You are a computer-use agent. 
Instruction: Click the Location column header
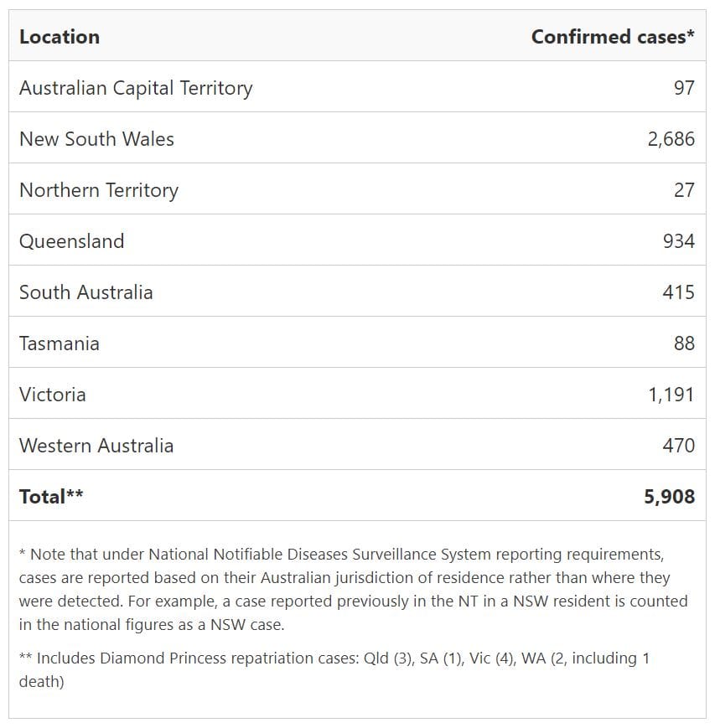58,37
